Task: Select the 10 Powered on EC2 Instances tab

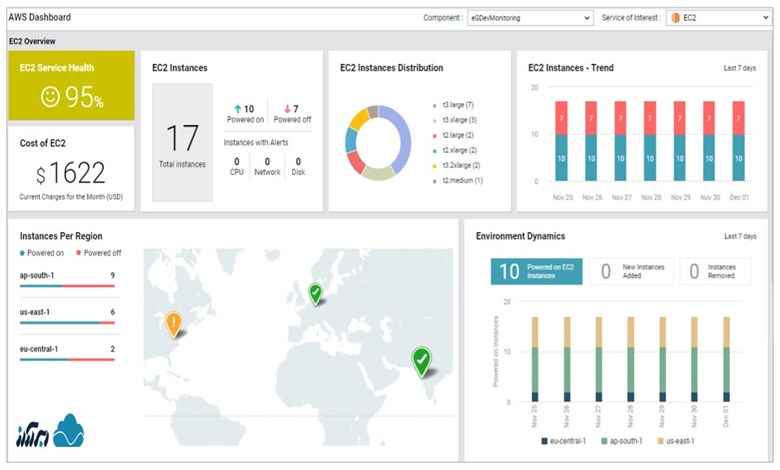Action: [536, 272]
